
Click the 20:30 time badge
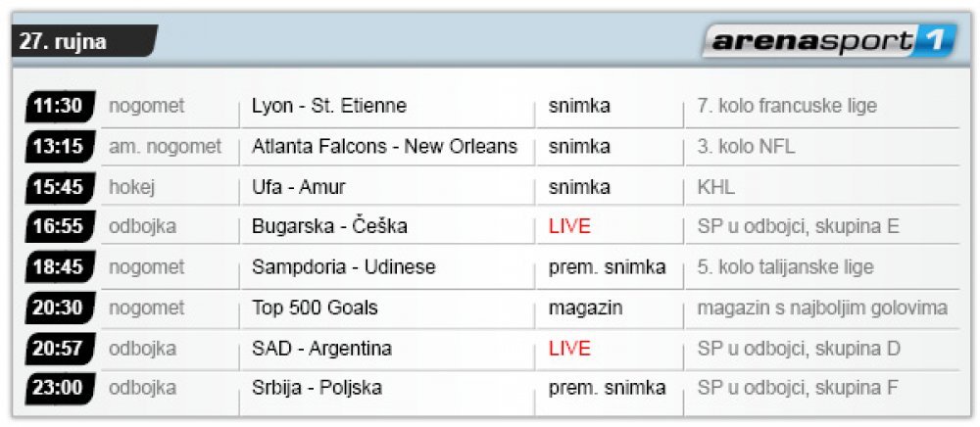61,308
